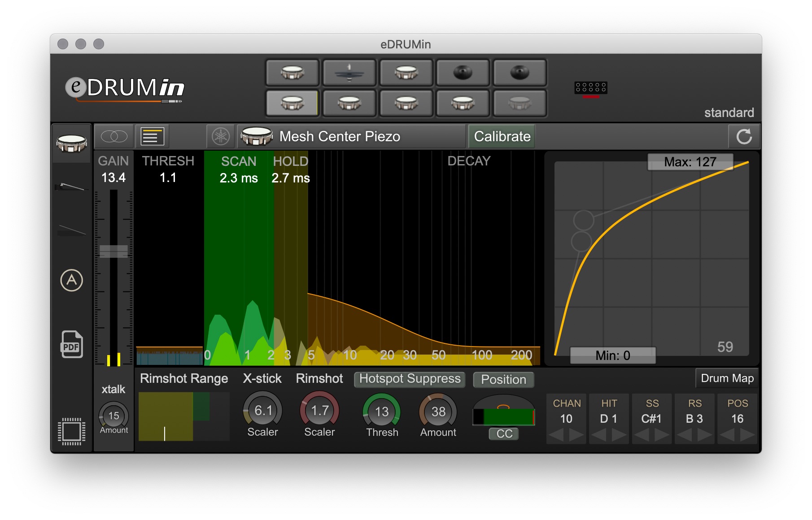This screenshot has height=520, width=812.
Task: Open the PDF manual icon
Action: point(72,344)
